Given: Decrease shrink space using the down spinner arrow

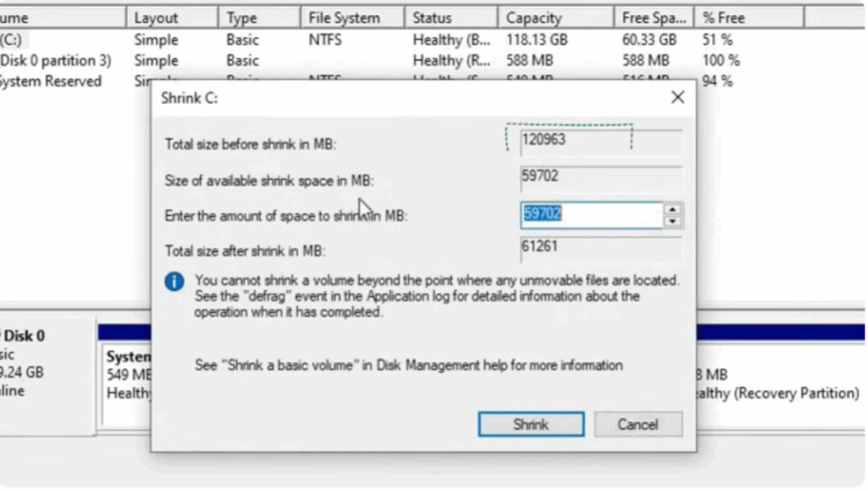Looking at the screenshot, I should coord(672,220).
